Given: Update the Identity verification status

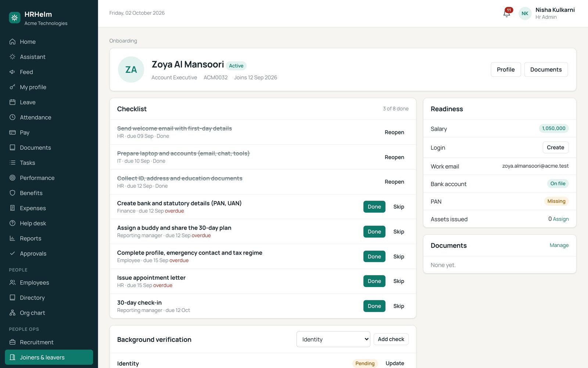Looking at the screenshot, I should 395,363.
